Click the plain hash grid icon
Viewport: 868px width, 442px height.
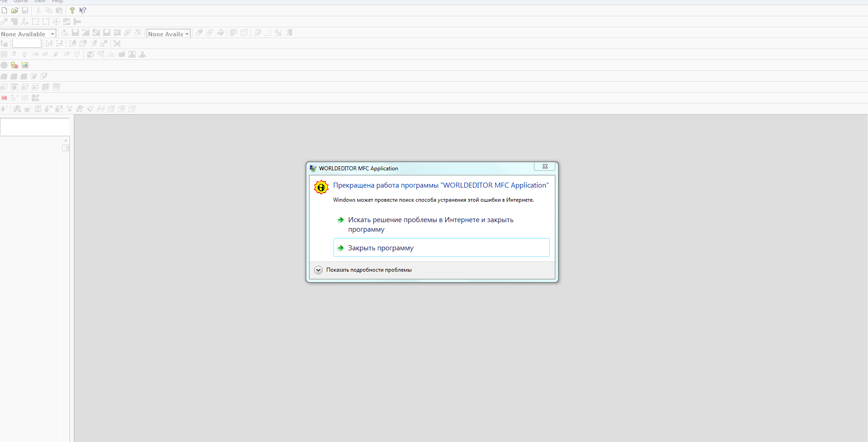click(25, 98)
